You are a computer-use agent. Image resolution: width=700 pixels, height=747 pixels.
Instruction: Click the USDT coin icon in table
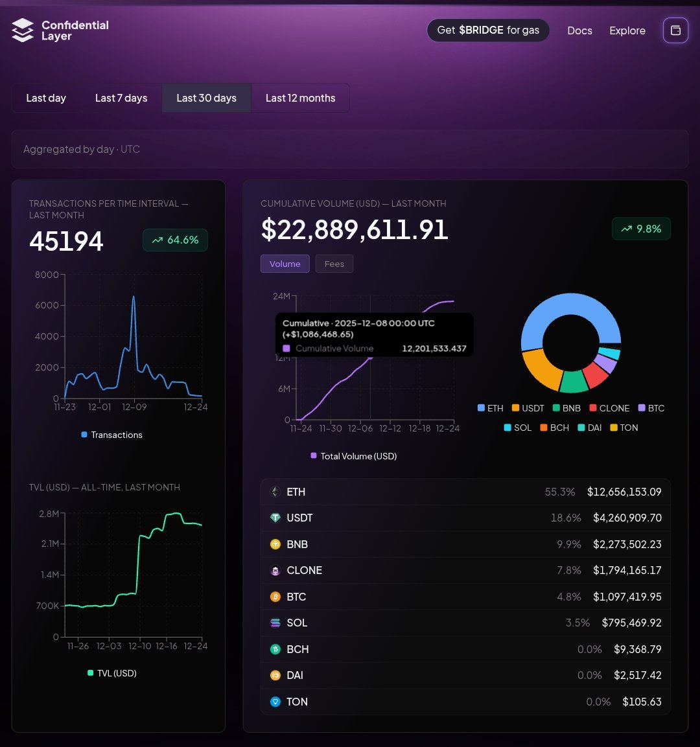point(275,518)
